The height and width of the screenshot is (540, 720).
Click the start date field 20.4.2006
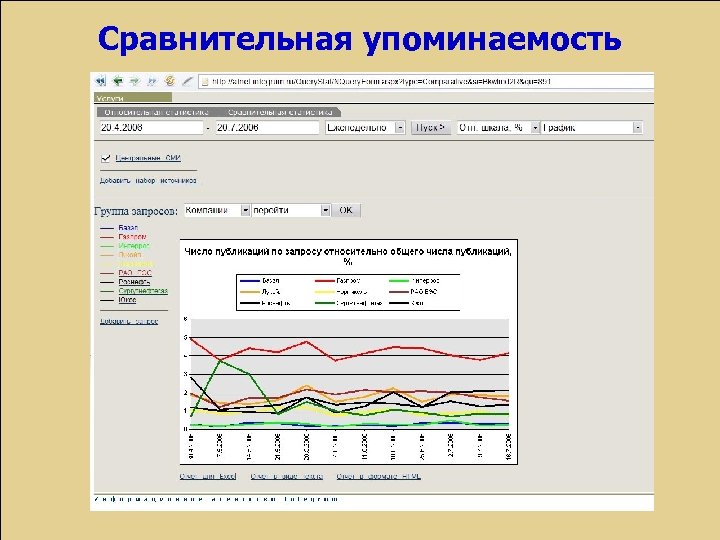[x=151, y=128]
